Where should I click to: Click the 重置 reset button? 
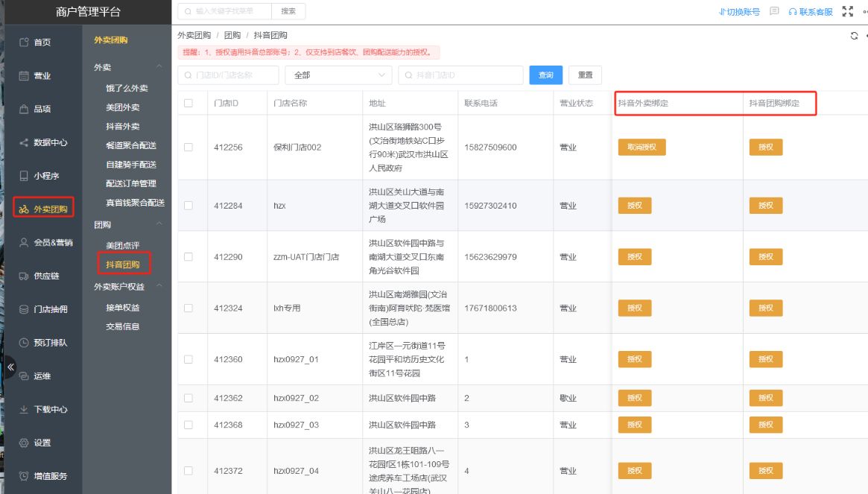click(585, 75)
